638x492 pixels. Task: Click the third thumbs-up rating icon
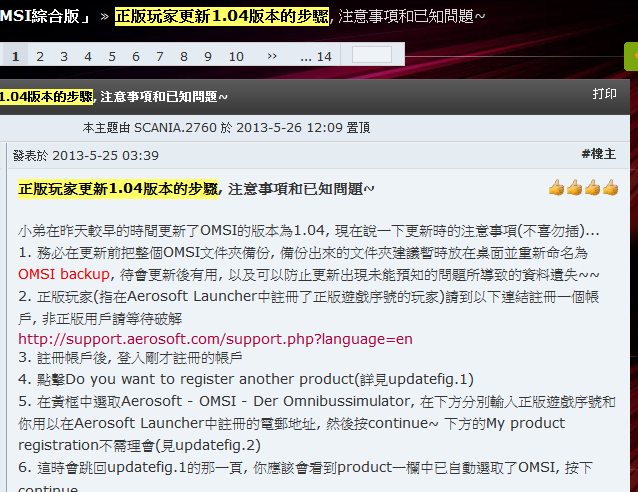click(592, 188)
